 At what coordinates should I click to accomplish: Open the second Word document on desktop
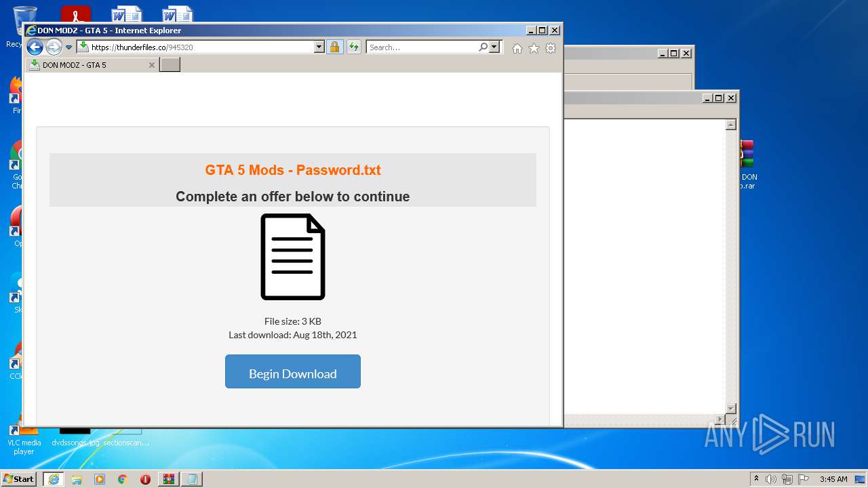[178, 14]
